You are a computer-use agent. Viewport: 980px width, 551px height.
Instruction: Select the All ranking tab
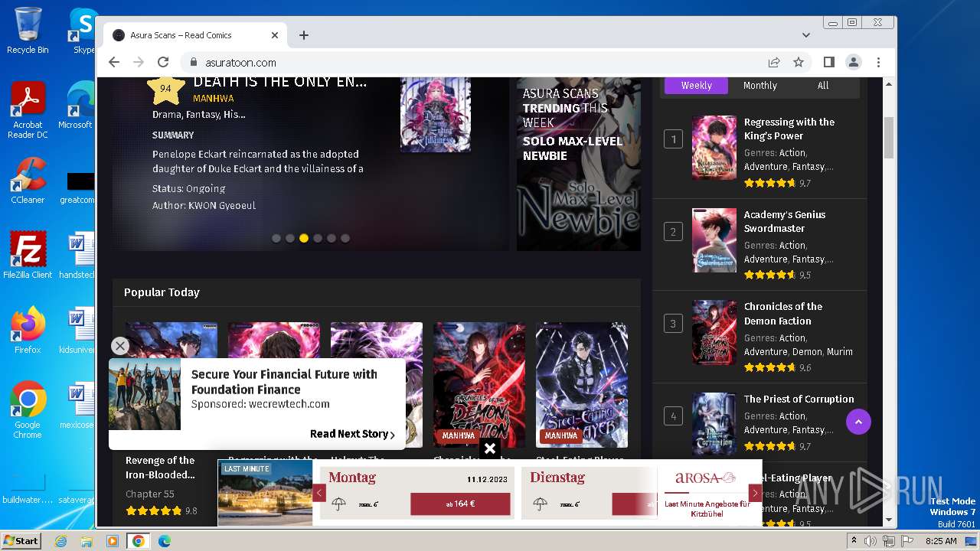click(823, 86)
